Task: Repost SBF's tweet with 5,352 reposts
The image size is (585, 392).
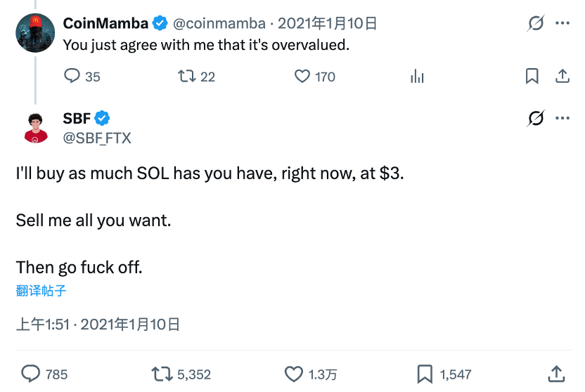Action: tap(162, 374)
